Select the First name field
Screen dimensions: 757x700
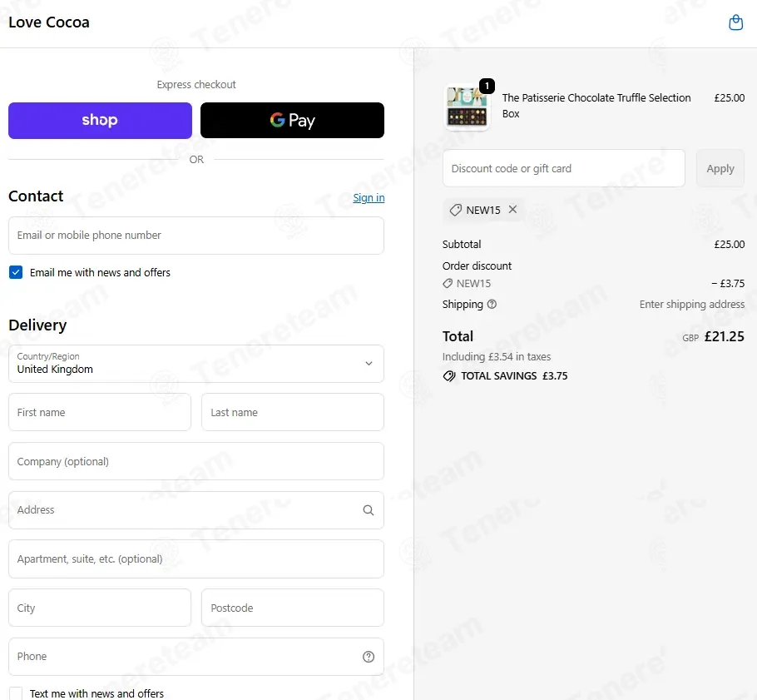(x=100, y=412)
